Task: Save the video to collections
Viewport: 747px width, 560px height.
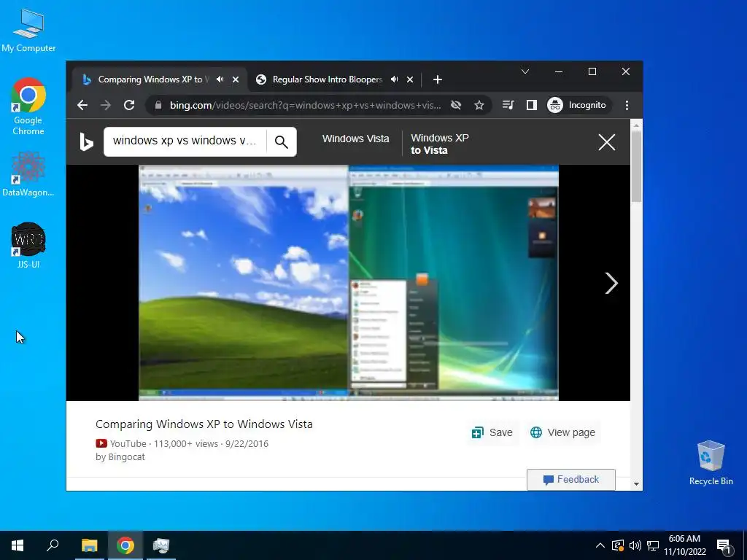Action: pyautogui.click(x=492, y=432)
